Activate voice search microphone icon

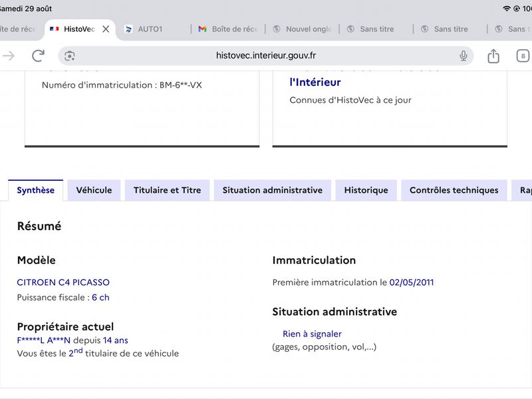tap(463, 56)
